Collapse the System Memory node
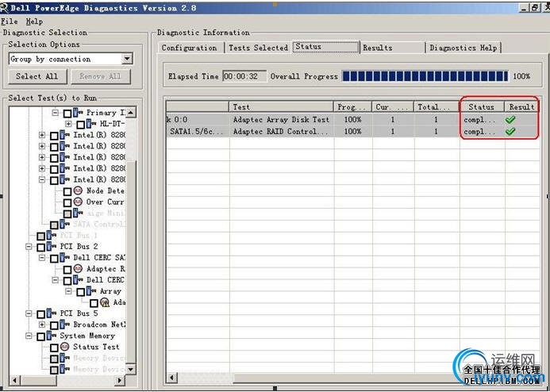This screenshot has width=550, height=392. 29,336
